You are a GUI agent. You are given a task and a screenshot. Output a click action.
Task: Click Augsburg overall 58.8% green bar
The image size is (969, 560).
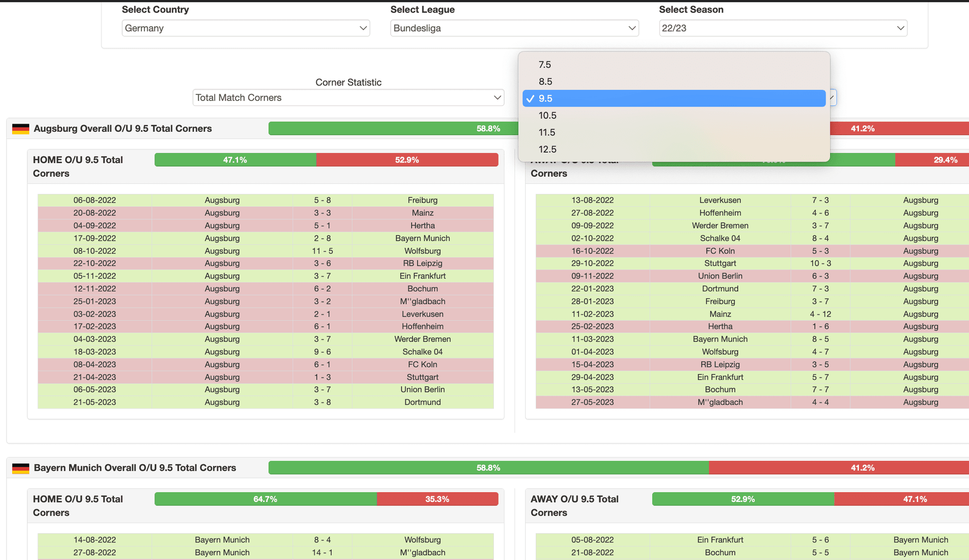[393, 129]
